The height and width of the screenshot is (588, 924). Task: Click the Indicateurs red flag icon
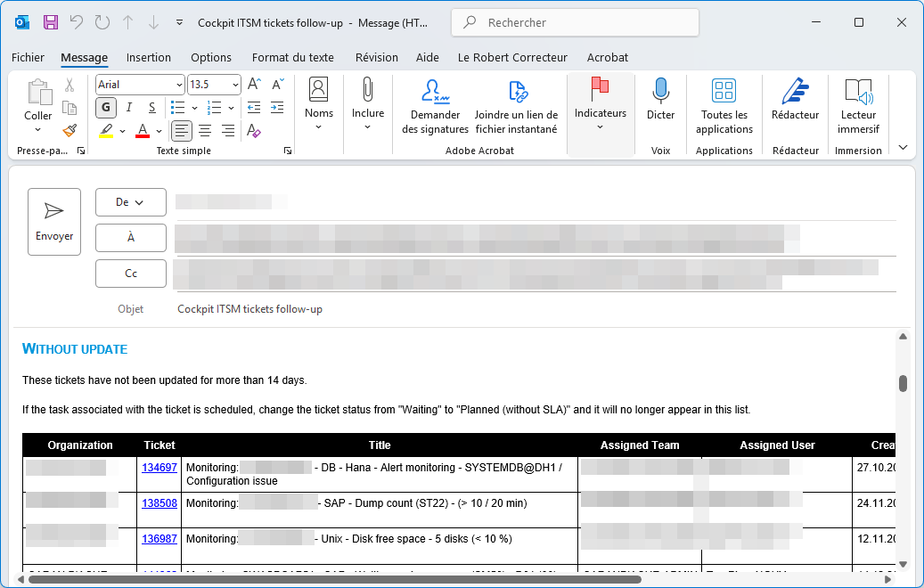pos(600,88)
